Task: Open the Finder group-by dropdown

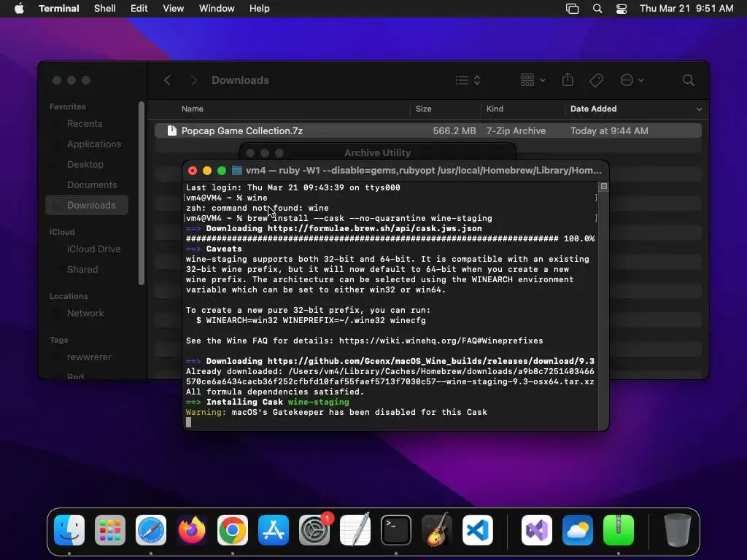Action: [533, 80]
